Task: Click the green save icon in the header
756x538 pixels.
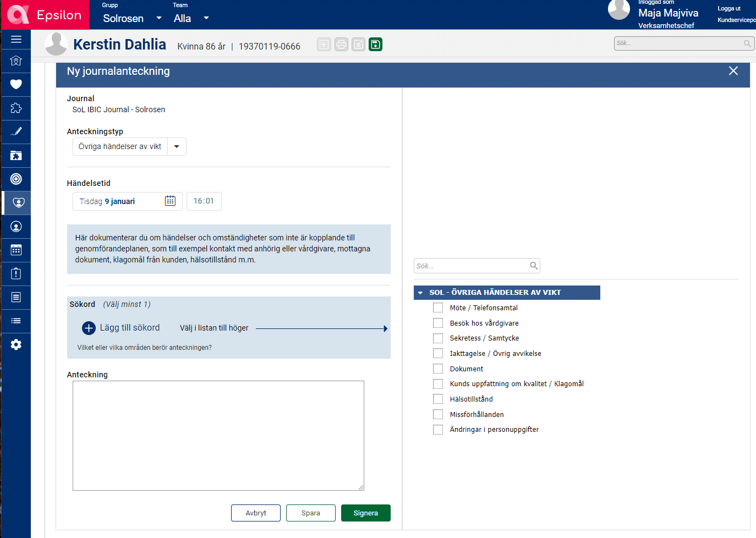Action: [375, 45]
